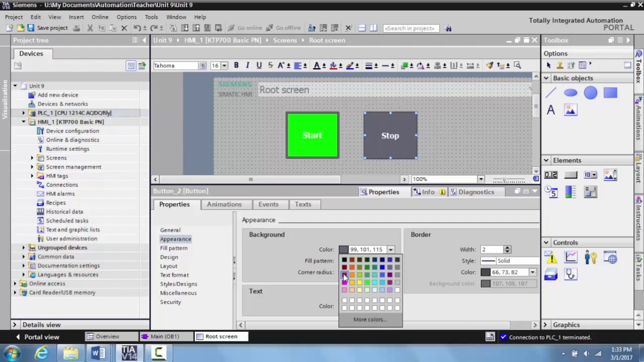Open Microsoft Word from the taskbar
644x362 pixels.
(99, 353)
